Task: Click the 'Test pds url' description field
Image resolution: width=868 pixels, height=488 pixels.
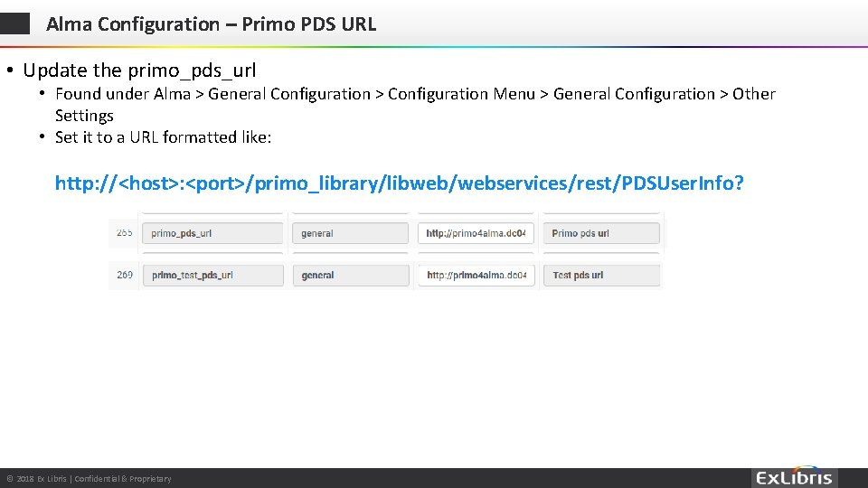Action: tap(602, 275)
